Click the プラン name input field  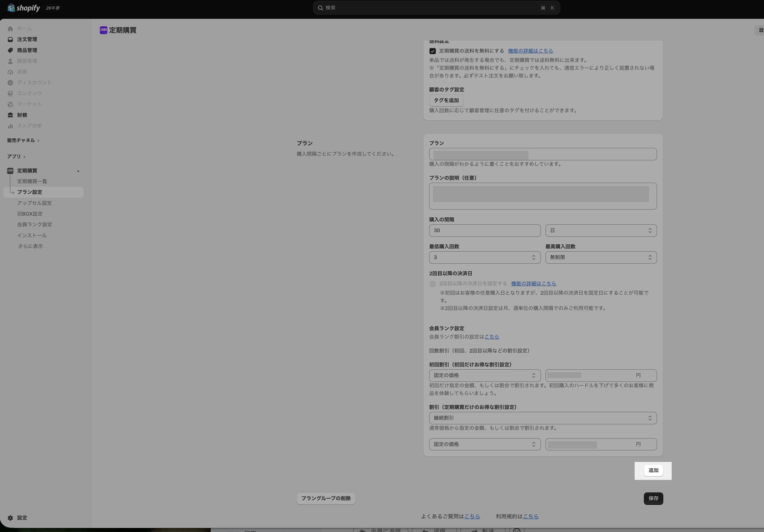543,154
